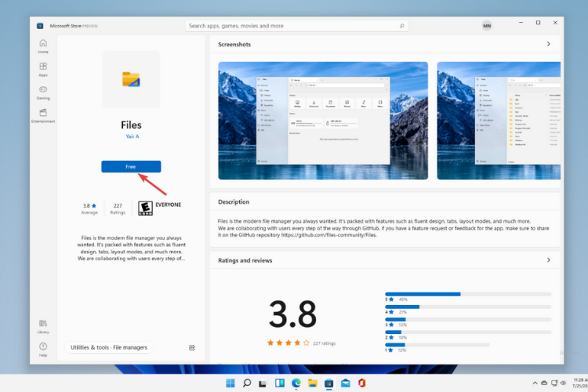Open Office app from taskbar
This screenshot has height=392, width=588.
[x=362, y=383]
